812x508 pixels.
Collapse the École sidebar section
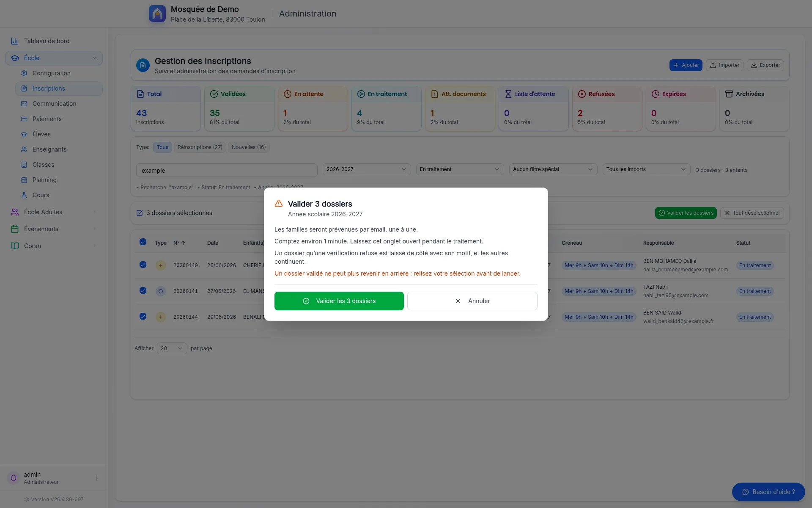pos(54,58)
